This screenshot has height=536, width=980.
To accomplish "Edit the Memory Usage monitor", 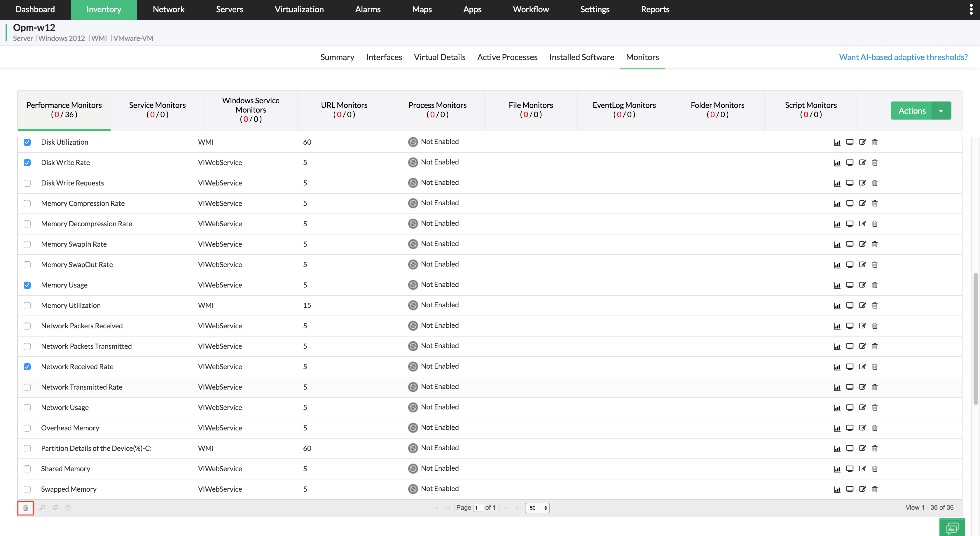I will [862, 285].
